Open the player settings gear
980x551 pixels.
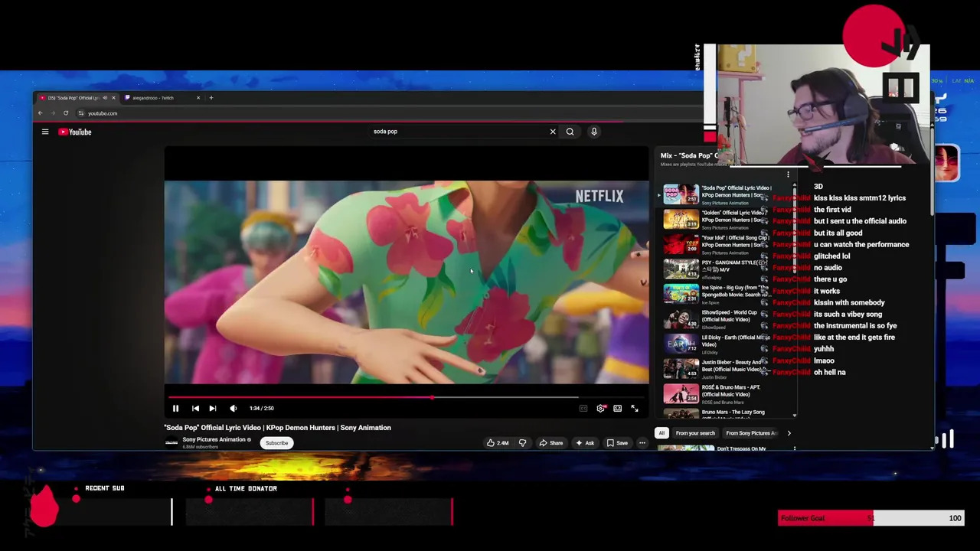(601, 409)
